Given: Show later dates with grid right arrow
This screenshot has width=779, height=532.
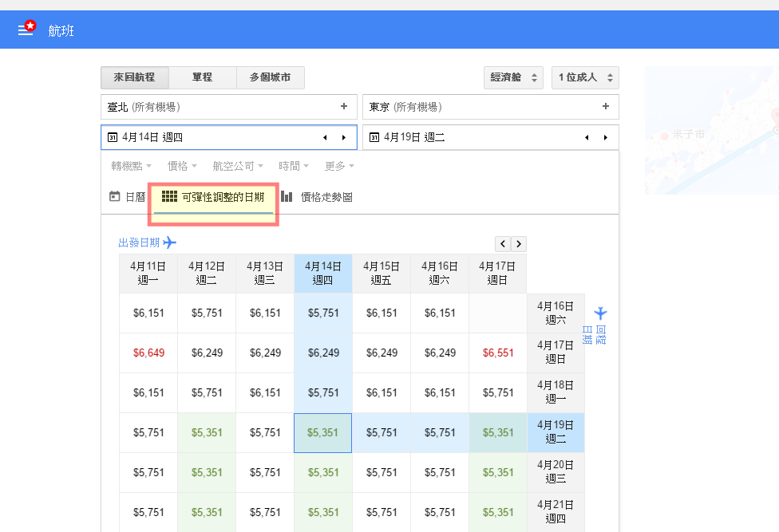Looking at the screenshot, I should [519, 244].
